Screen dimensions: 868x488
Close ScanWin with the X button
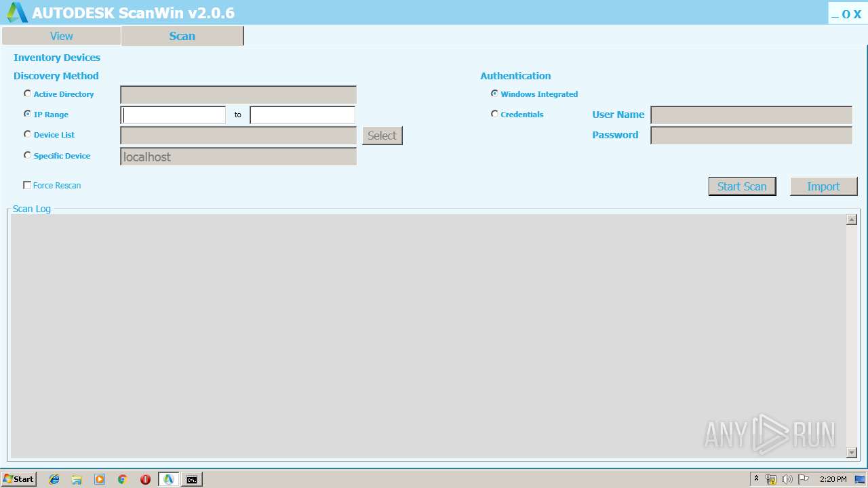[x=857, y=14]
